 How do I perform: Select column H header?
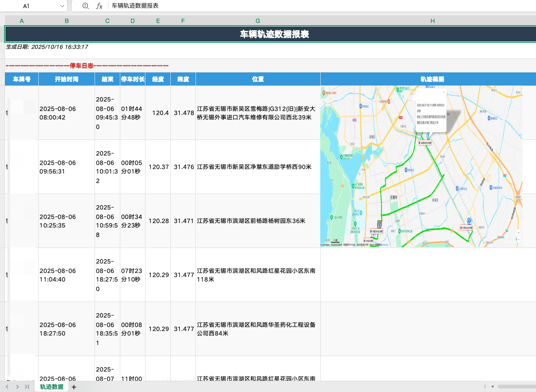432,21
